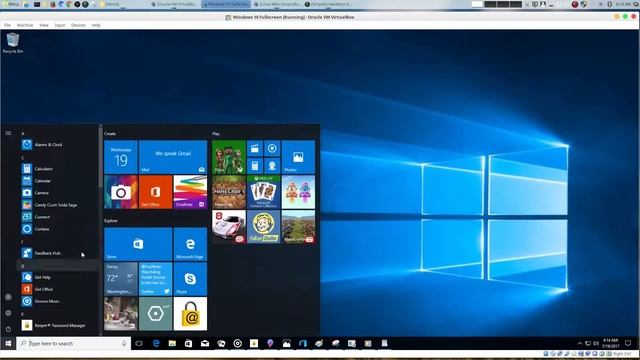The height and width of the screenshot is (360, 640).
Task: Open the Connect app entry
Action: pos(57,217)
